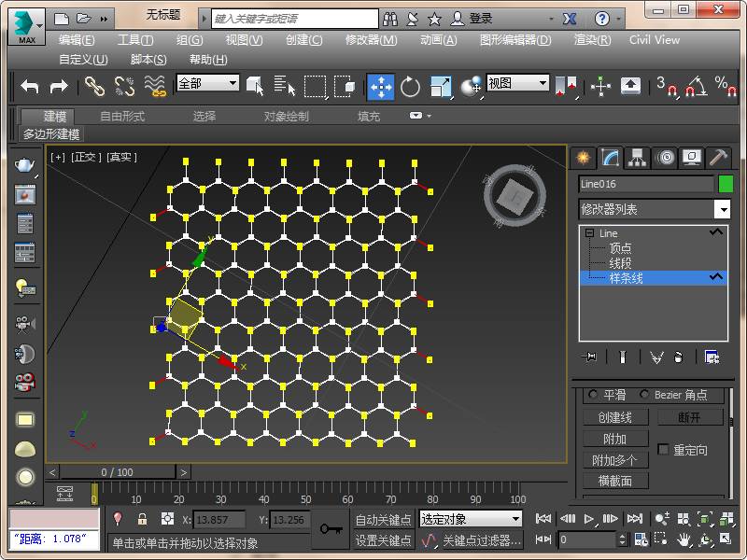The width and height of the screenshot is (747, 560).
Task: Open the Utilities hammer panel icon
Action: pyautogui.click(x=718, y=157)
